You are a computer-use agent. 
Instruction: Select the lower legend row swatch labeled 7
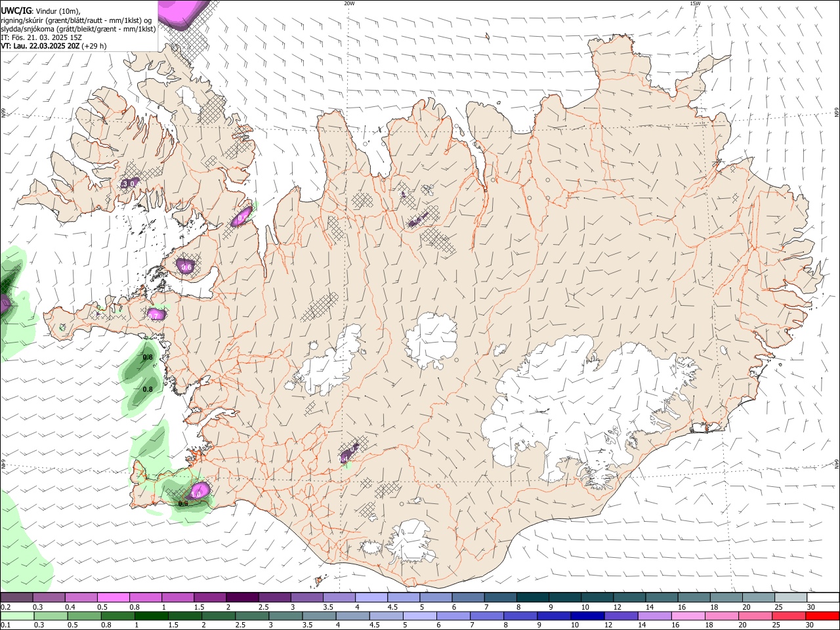pos(486,616)
